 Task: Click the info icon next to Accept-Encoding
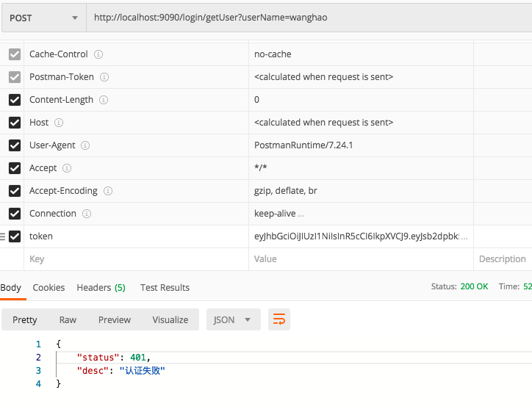click(108, 191)
